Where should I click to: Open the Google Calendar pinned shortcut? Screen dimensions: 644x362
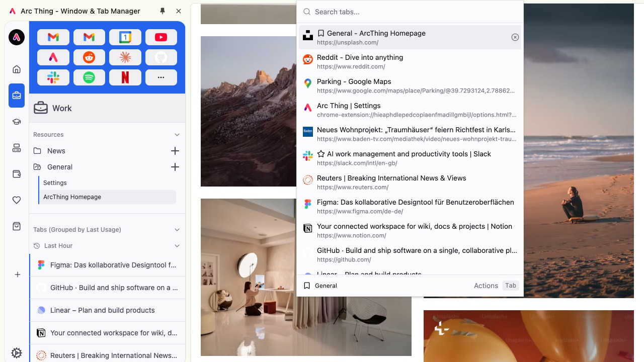125,37
